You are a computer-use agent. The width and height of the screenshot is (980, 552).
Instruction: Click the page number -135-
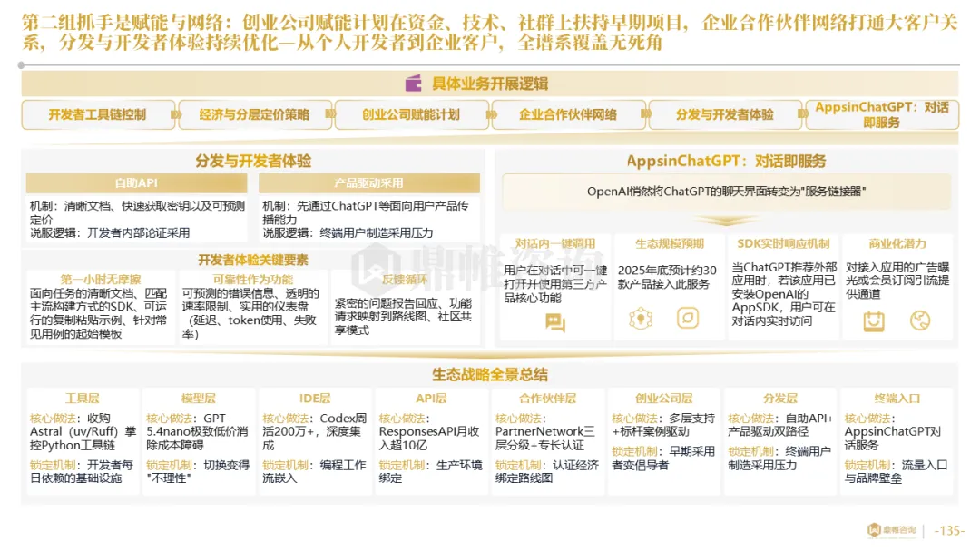point(949,531)
